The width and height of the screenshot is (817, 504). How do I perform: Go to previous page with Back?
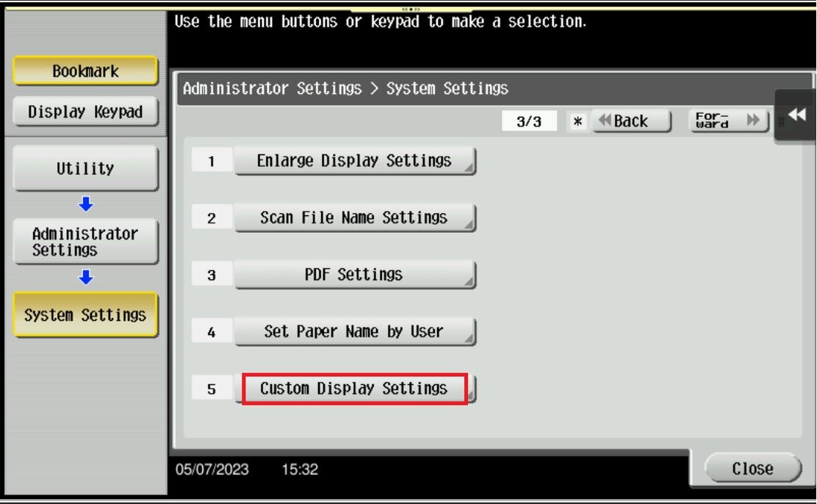point(632,121)
